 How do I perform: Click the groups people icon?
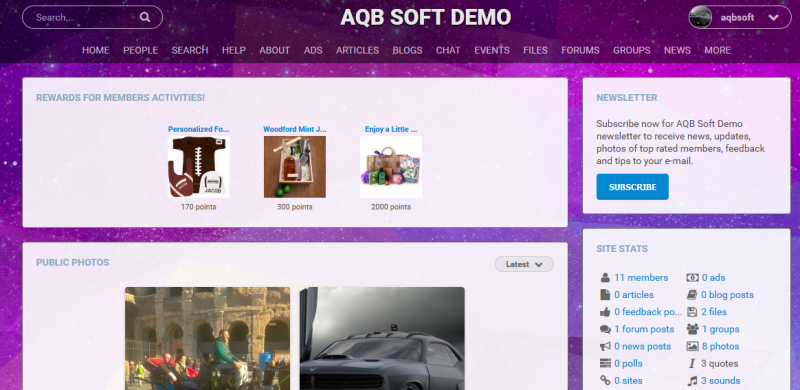click(692, 329)
